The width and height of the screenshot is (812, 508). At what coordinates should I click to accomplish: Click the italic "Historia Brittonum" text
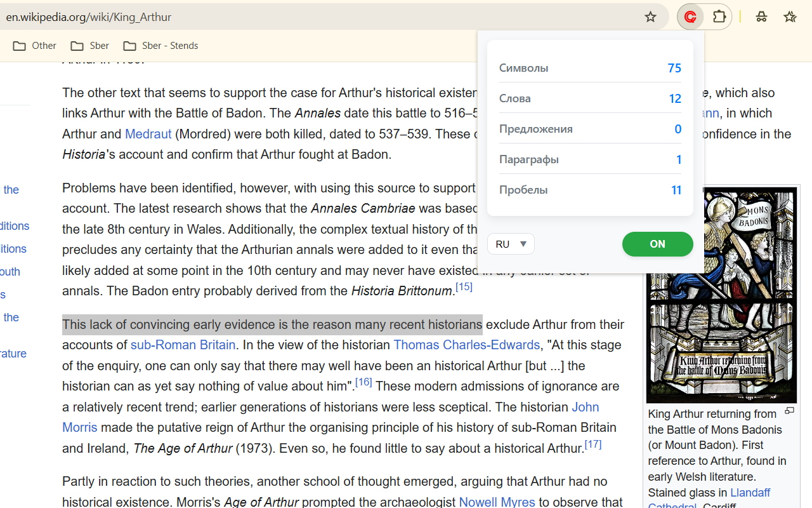pos(402,291)
